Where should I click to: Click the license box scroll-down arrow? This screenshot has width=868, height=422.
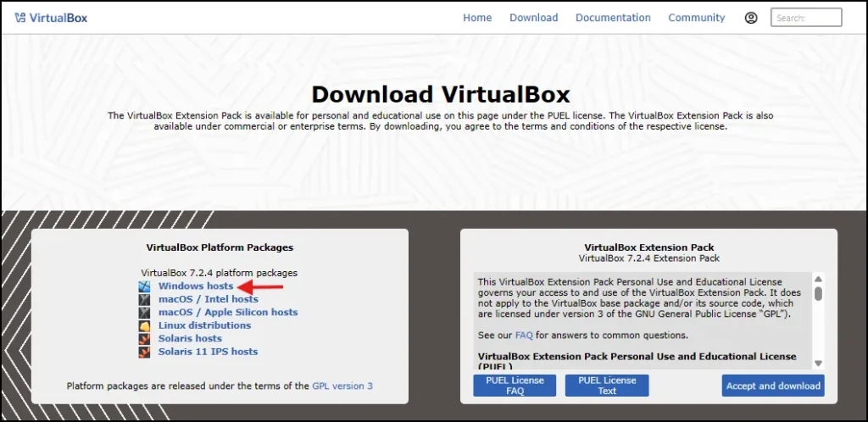[818, 364]
